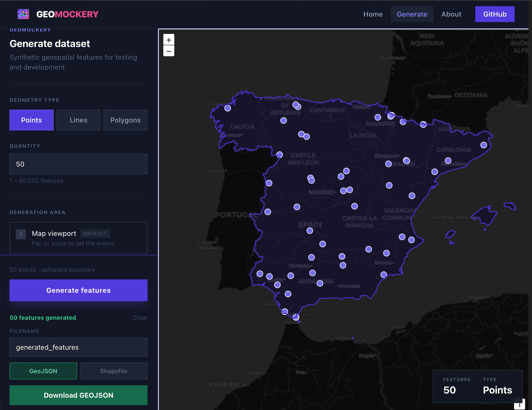Select Shapefile as the export format
Screen dimensions: 532x410
[x=113, y=371]
